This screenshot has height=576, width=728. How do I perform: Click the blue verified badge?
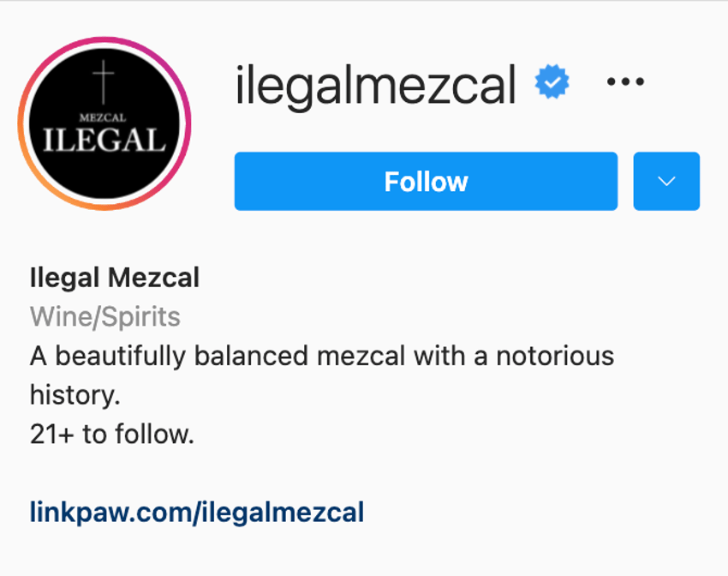point(552,81)
